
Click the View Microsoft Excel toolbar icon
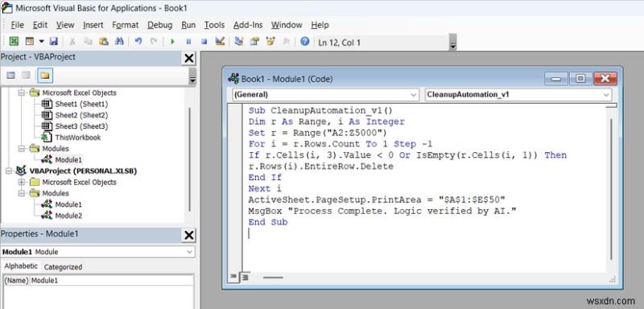click(14, 41)
